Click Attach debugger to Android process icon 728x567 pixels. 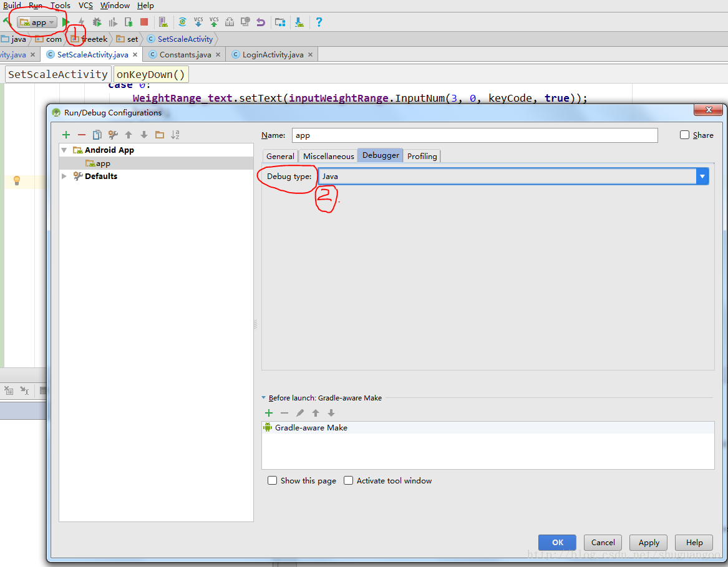[129, 22]
